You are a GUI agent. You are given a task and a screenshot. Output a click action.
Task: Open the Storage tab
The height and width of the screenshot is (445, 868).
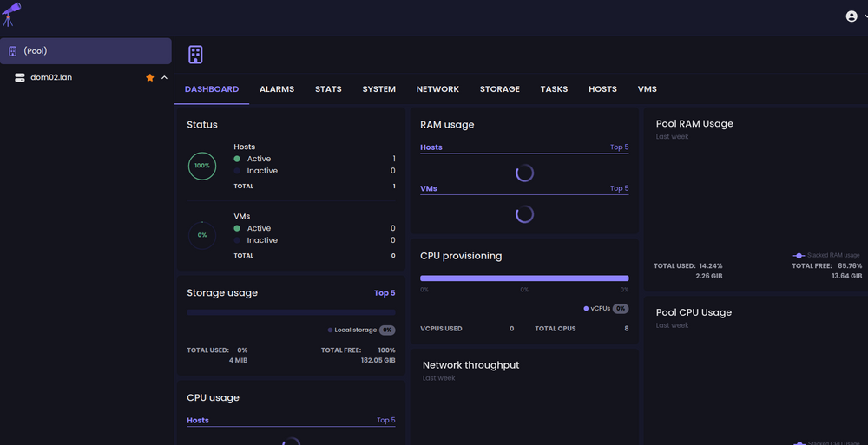[x=500, y=89]
